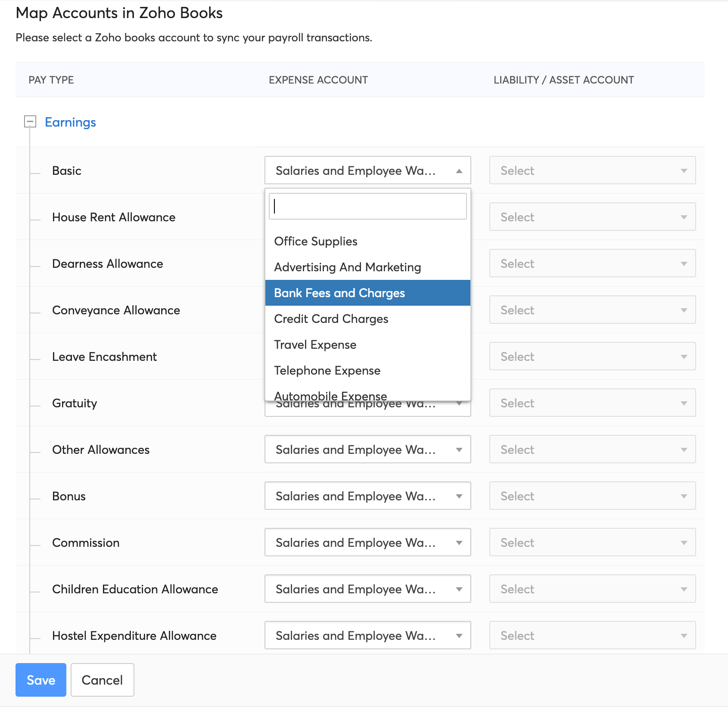Image resolution: width=728 pixels, height=707 pixels.
Task: Select Office Supplies from the list
Action: point(315,242)
